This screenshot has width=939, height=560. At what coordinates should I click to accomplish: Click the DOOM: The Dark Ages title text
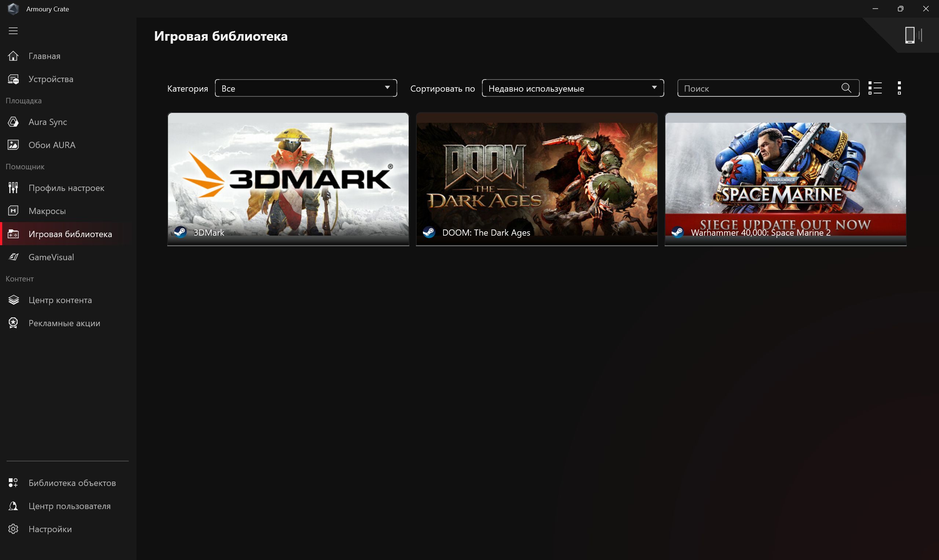pyautogui.click(x=486, y=232)
